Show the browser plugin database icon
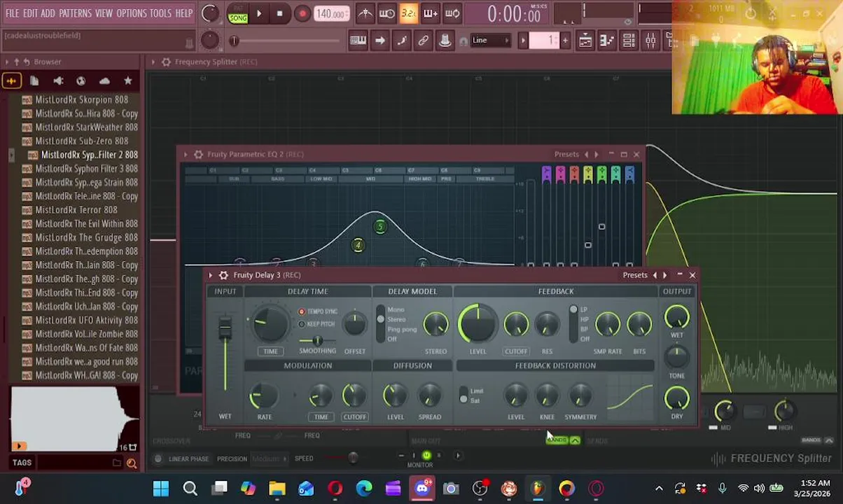Screen dimensions: 843x504 81,81
